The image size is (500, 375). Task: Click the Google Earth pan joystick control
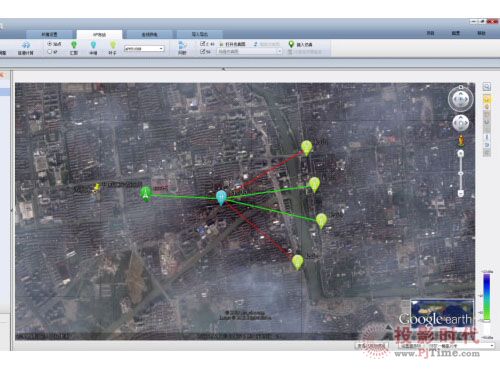460,124
